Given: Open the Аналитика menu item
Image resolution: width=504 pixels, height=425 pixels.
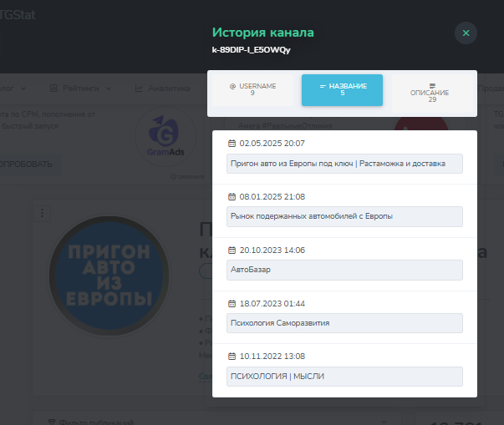Looking at the screenshot, I should [163, 89].
